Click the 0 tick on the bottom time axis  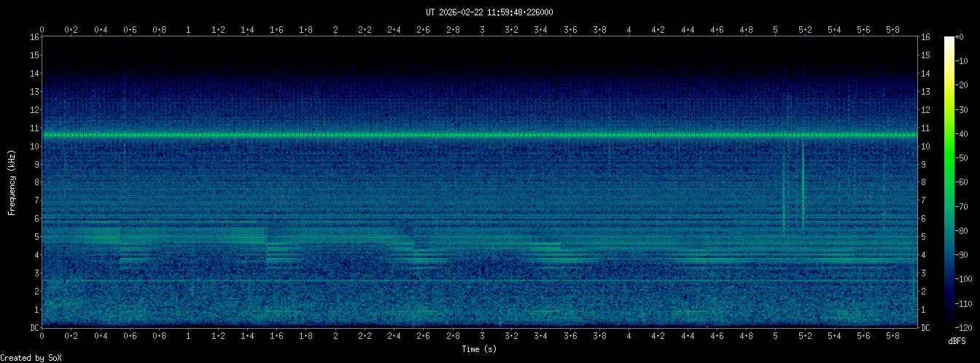(x=42, y=336)
